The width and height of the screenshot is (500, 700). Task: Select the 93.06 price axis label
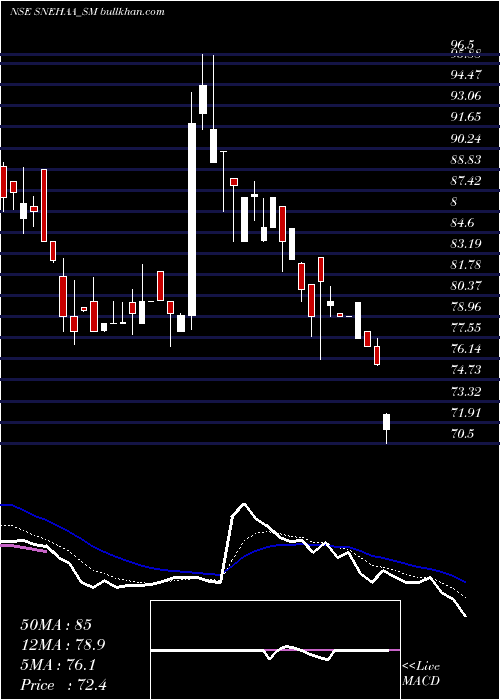[466, 96]
